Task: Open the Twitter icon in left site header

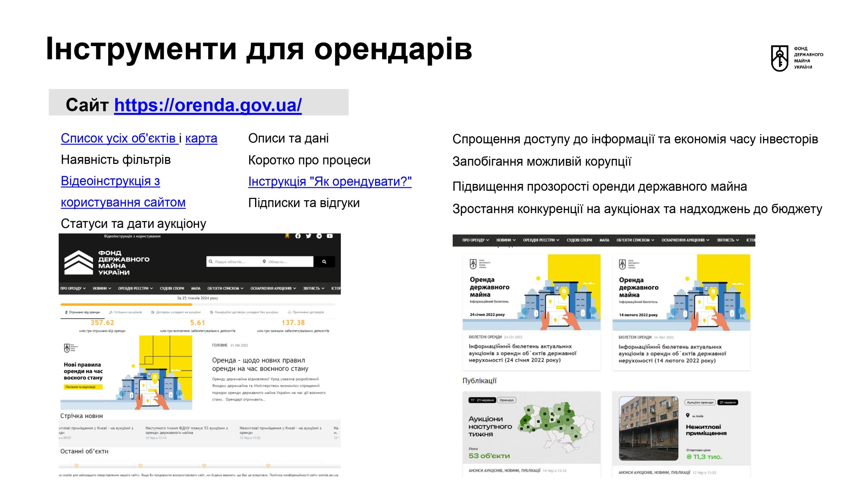Action: point(308,236)
